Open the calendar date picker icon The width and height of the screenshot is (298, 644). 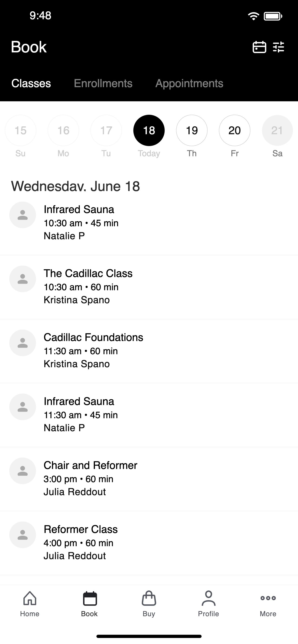click(x=259, y=47)
